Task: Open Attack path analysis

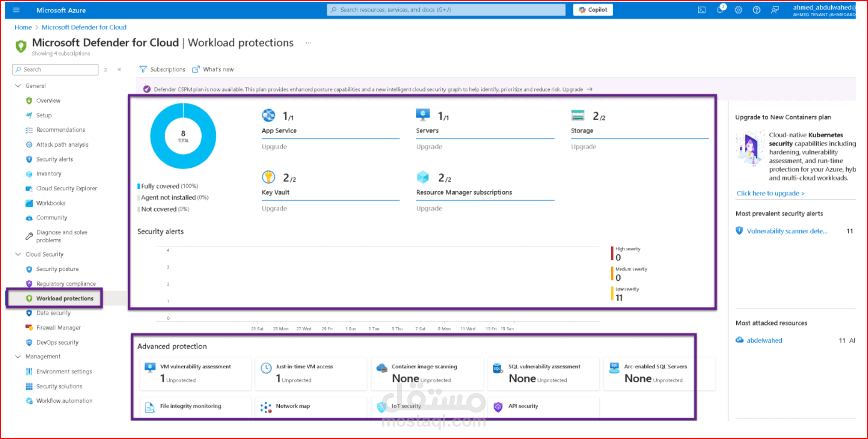Action: coord(62,144)
